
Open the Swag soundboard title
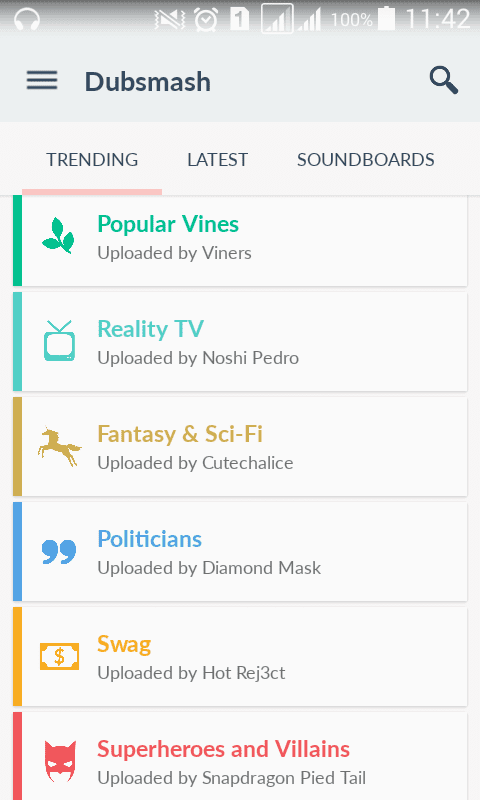coord(124,644)
